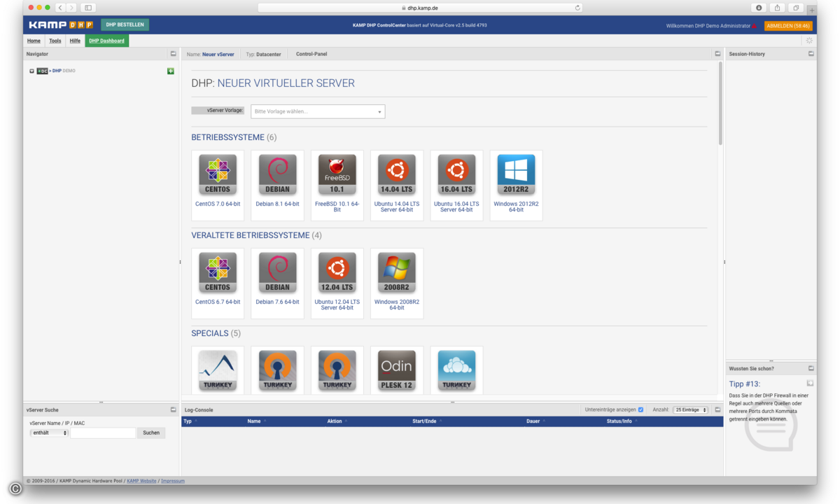Open the Control-Panel tab
This screenshot has width=840, height=504.
[x=311, y=54]
